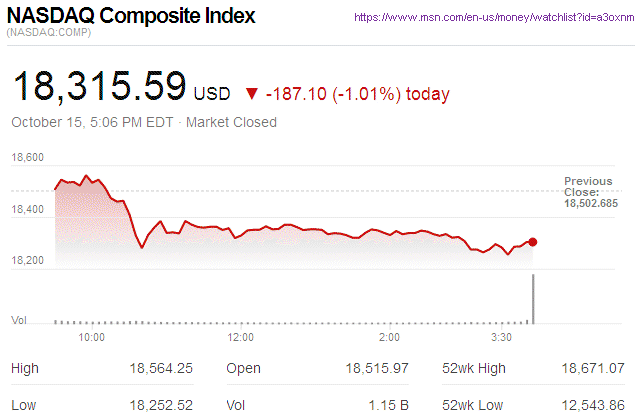
Task: Click the 10:00 time axis marker
Action: click(x=91, y=338)
